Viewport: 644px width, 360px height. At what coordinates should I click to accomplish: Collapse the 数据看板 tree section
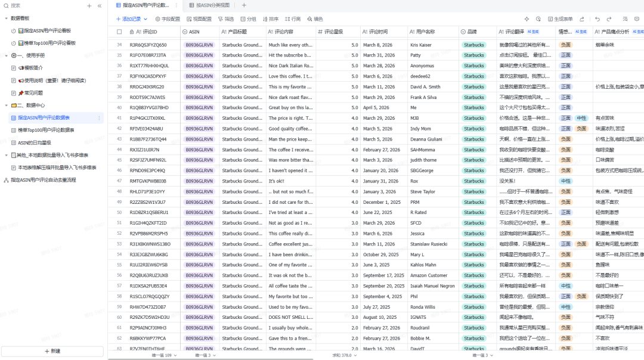click(x=5, y=18)
